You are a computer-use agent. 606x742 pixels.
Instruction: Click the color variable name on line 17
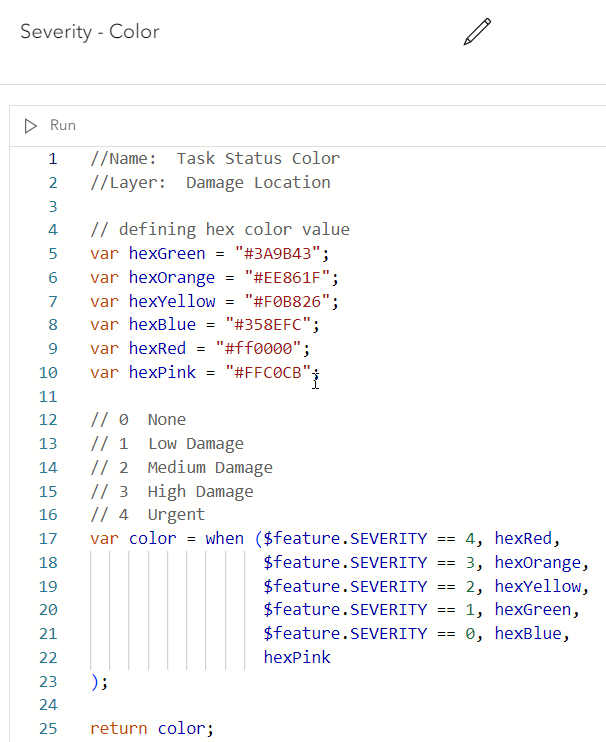152,539
